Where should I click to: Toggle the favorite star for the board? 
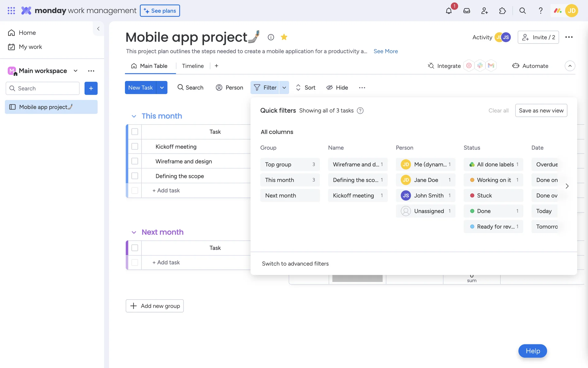[x=284, y=37]
